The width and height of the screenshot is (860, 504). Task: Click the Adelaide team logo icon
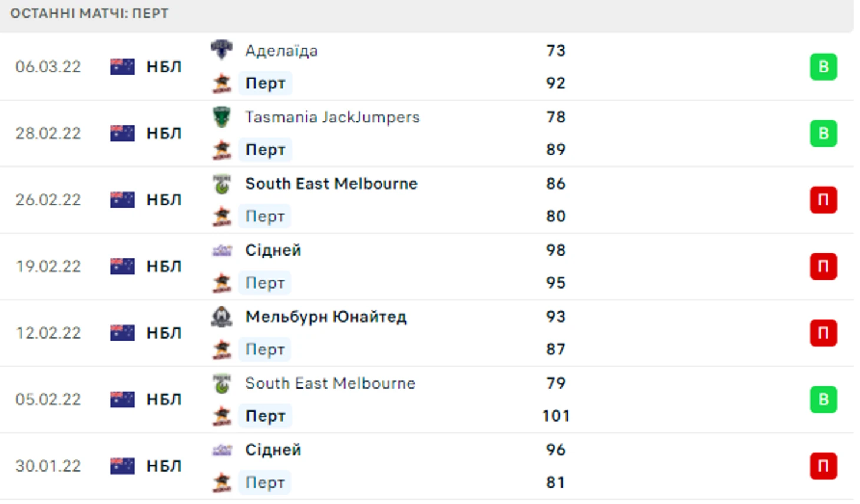[x=222, y=50]
